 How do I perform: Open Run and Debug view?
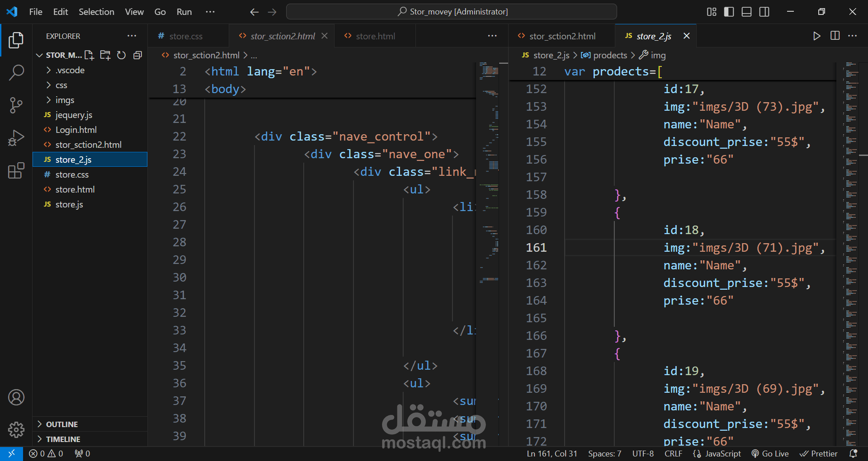pyautogui.click(x=16, y=137)
